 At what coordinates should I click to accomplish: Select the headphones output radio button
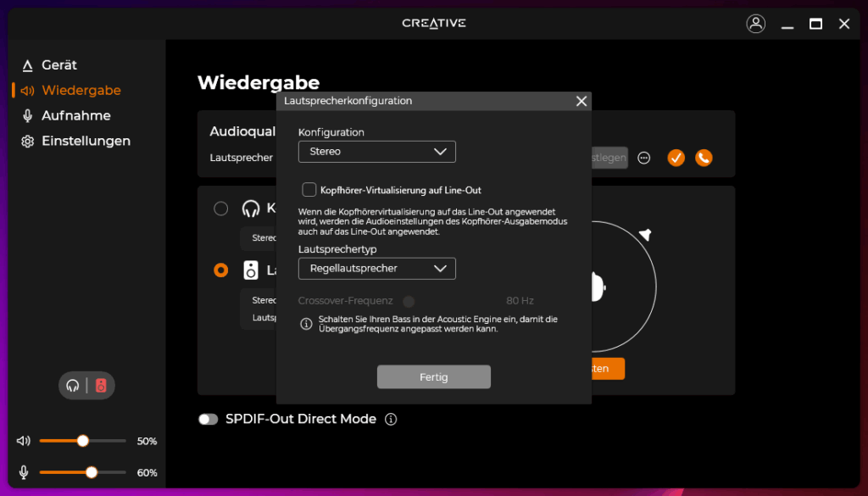pyautogui.click(x=220, y=209)
